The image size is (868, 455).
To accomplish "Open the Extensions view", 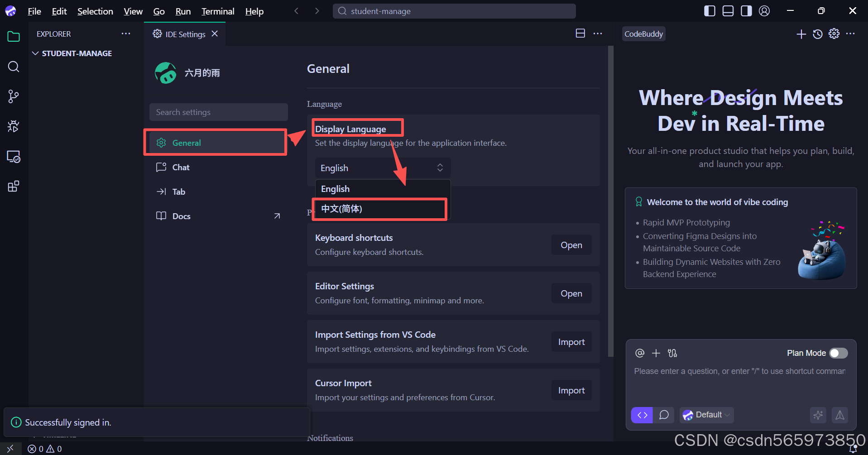I will click(x=14, y=187).
